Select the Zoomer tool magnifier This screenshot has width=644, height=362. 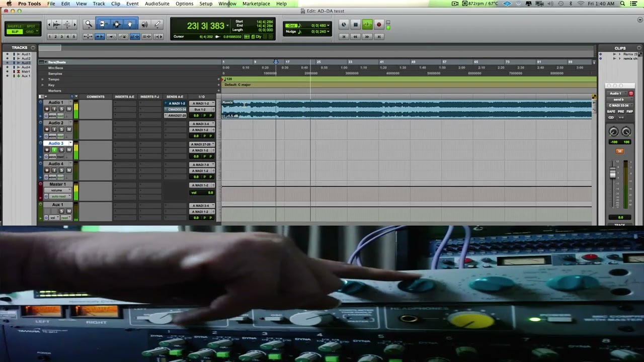[x=89, y=24]
